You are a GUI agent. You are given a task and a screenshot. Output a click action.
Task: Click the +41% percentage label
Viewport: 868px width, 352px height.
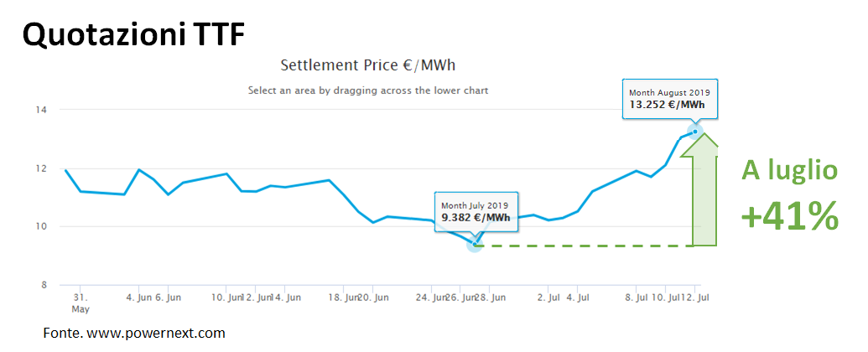tap(789, 216)
